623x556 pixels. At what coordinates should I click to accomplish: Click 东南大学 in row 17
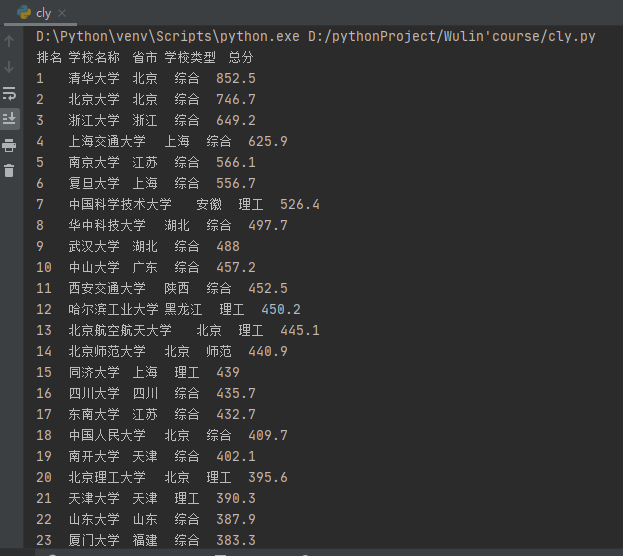(94, 414)
